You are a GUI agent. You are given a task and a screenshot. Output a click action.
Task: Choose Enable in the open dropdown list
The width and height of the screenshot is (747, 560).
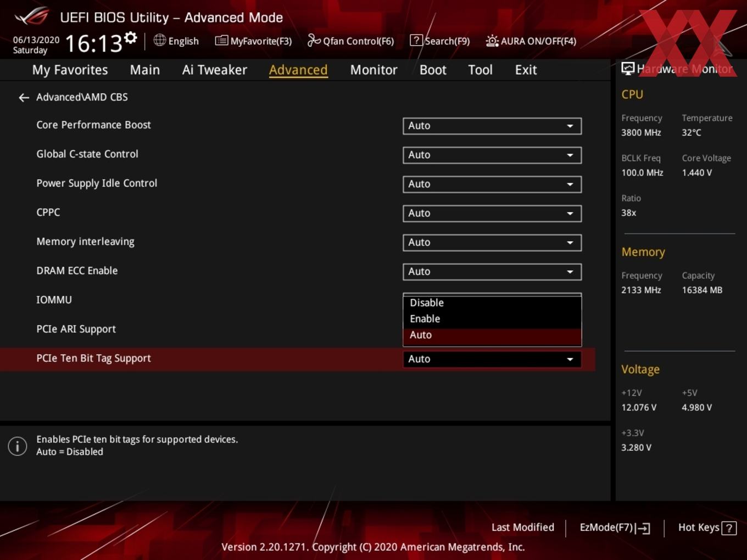coord(492,318)
